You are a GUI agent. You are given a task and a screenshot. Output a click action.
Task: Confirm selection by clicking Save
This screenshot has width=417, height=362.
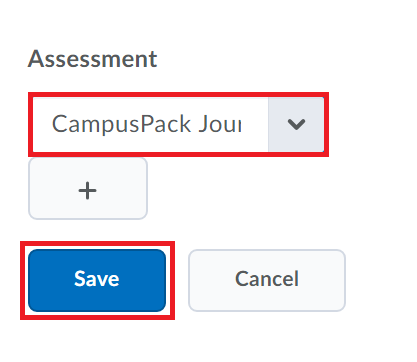97,280
